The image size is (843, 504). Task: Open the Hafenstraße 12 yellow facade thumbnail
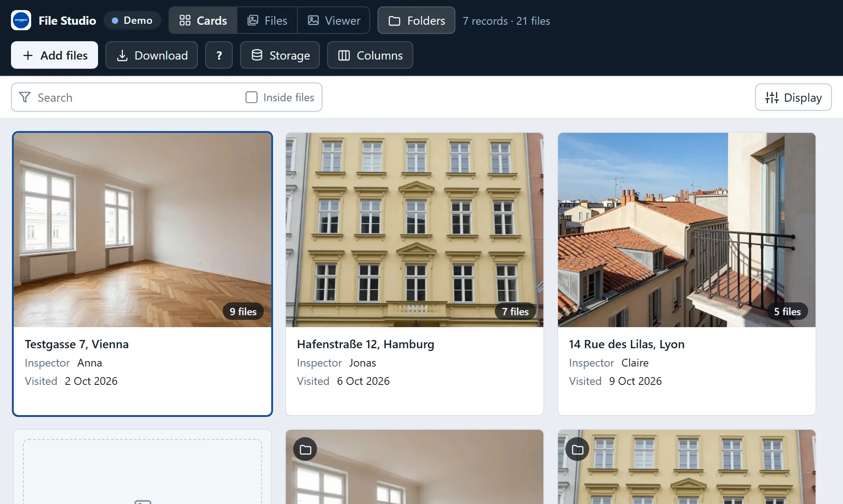[x=415, y=230]
